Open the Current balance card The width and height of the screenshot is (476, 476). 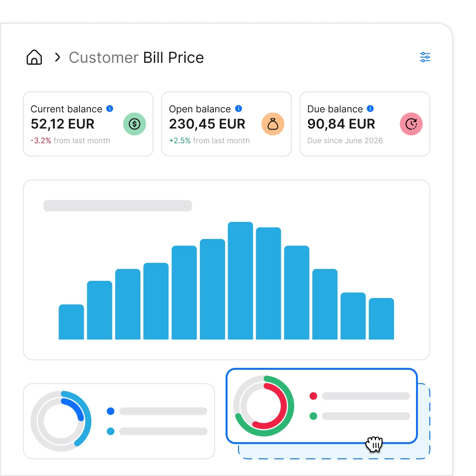pyautogui.click(x=89, y=124)
